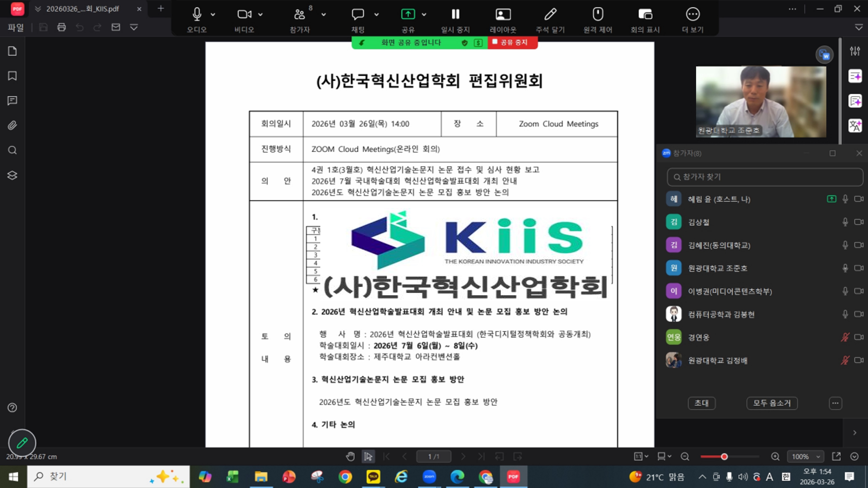Open the page thumbnails panel icon
The image size is (868, 488).
(x=12, y=51)
